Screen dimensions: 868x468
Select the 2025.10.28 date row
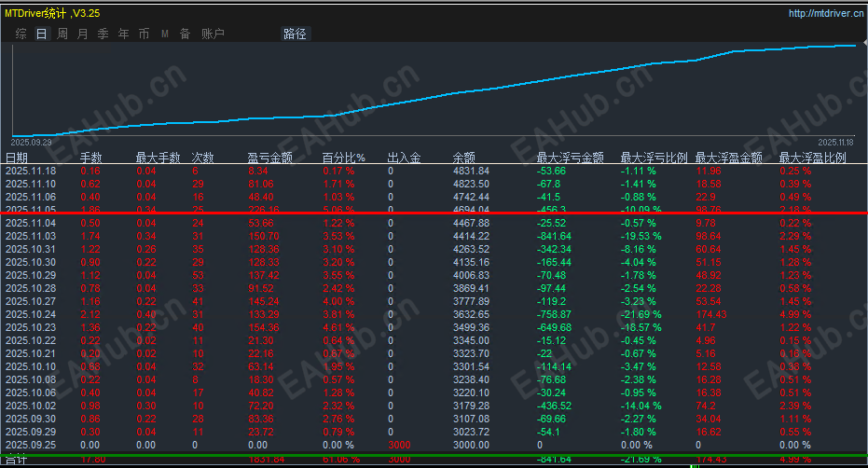click(x=434, y=289)
